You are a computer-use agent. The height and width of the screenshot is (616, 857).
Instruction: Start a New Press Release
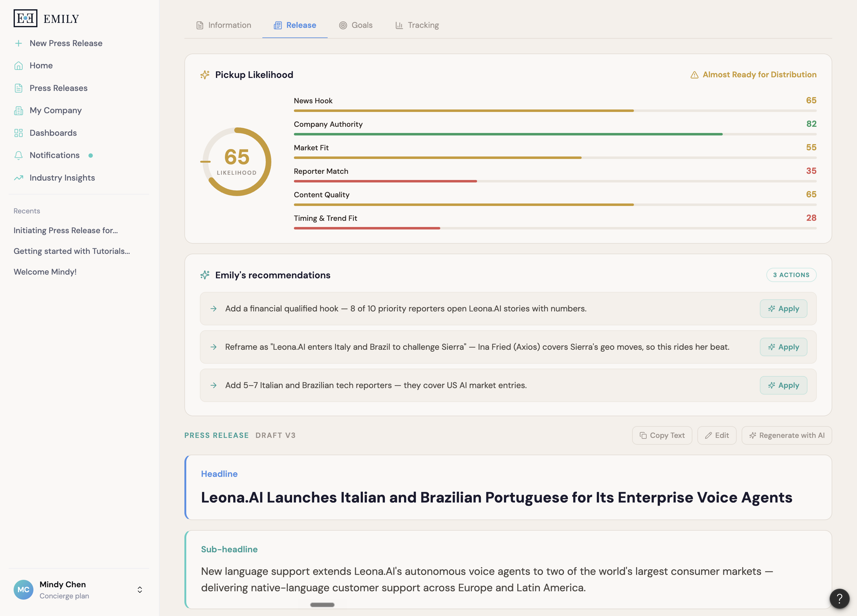(x=66, y=43)
